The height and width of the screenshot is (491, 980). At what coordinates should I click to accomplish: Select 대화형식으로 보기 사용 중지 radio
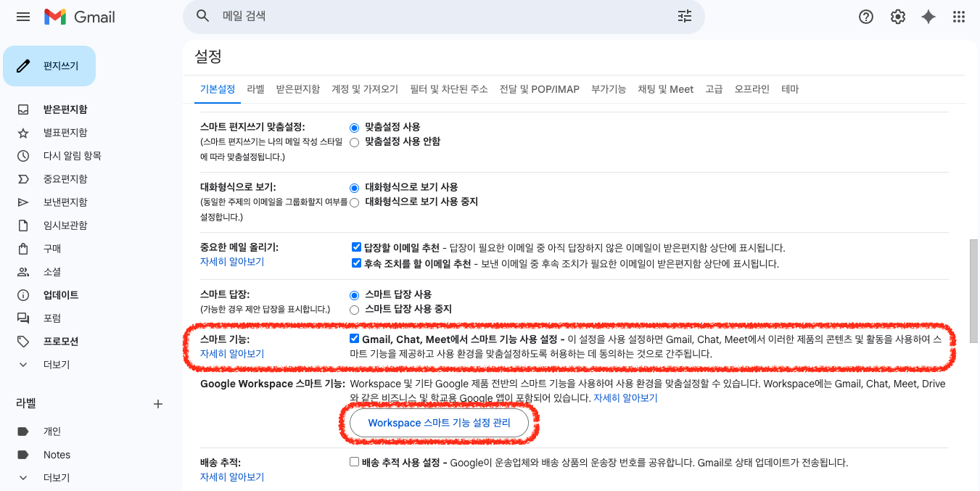[x=355, y=202]
